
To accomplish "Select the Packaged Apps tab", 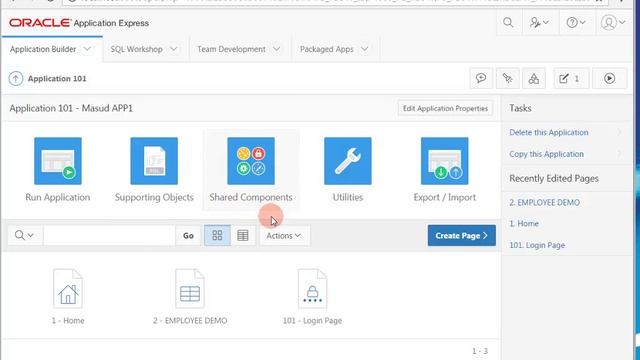I will click(x=327, y=49).
